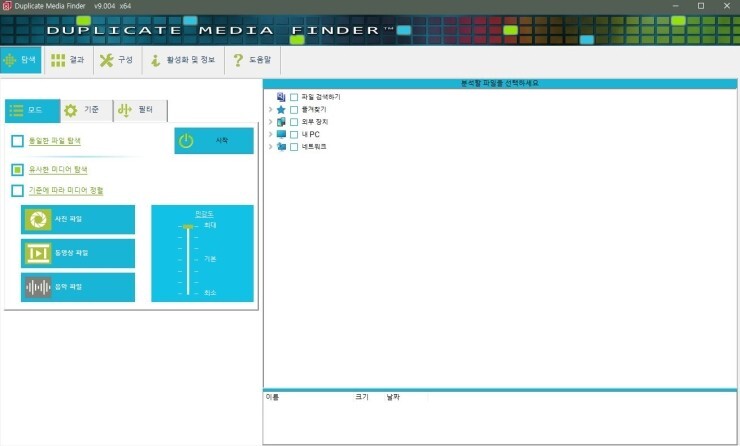Click the monitor icon beside 내 PC
The image size is (740, 446).
click(x=281, y=134)
